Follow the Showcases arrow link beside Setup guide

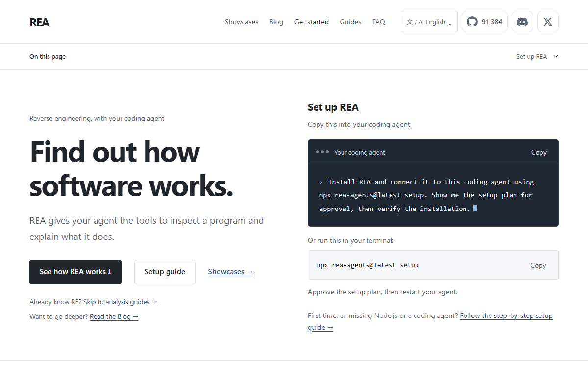pyautogui.click(x=230, y=272)
